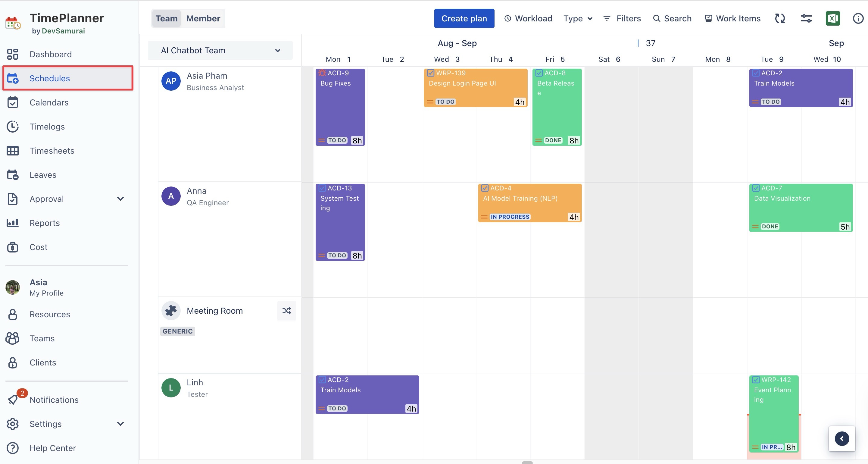The width and height of the screenshot is (868, 464).
Task: Click the orange Design Login Page UI card
Action: tap(475, 88)
